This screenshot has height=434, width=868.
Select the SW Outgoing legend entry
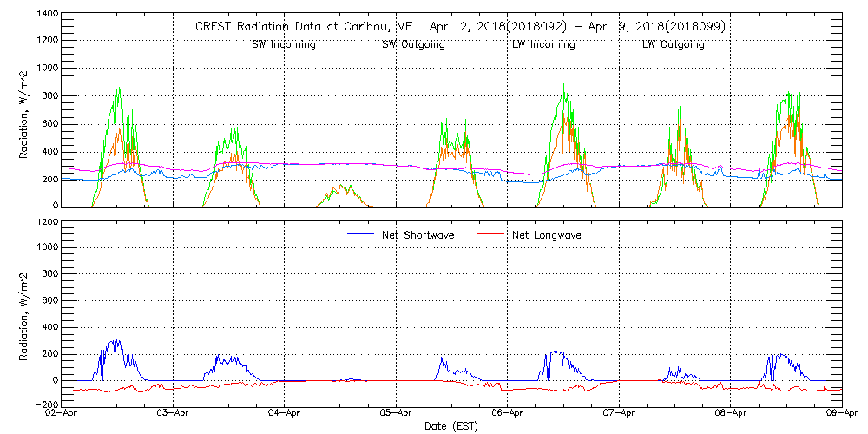click(413, 44)
